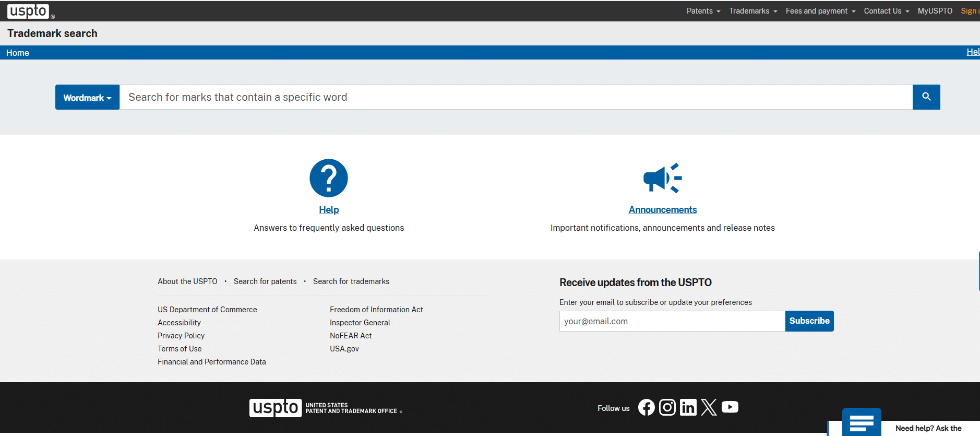Open the USPTO Facebook page icon
The height and width of the screenshot is (436, 980).
647,407
